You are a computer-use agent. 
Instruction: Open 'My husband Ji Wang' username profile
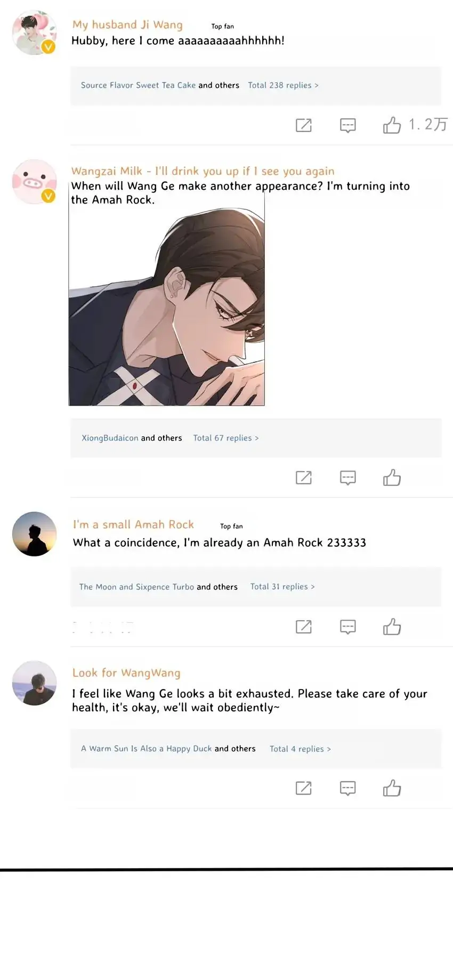(x=127, y=25)
